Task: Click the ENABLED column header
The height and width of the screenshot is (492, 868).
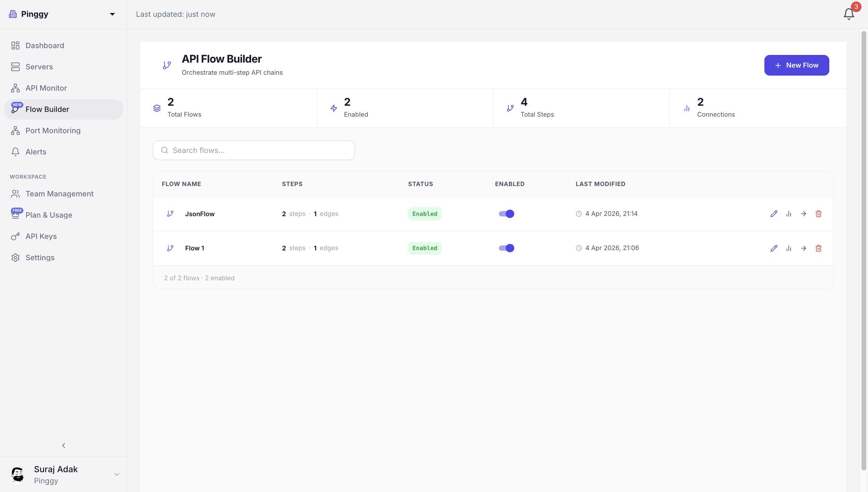Action: point(510,184)
